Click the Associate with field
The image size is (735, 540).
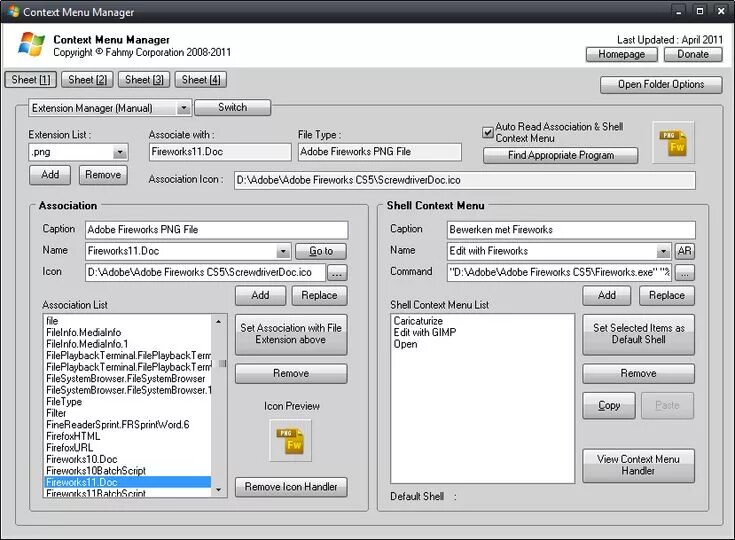pos(220,152)
